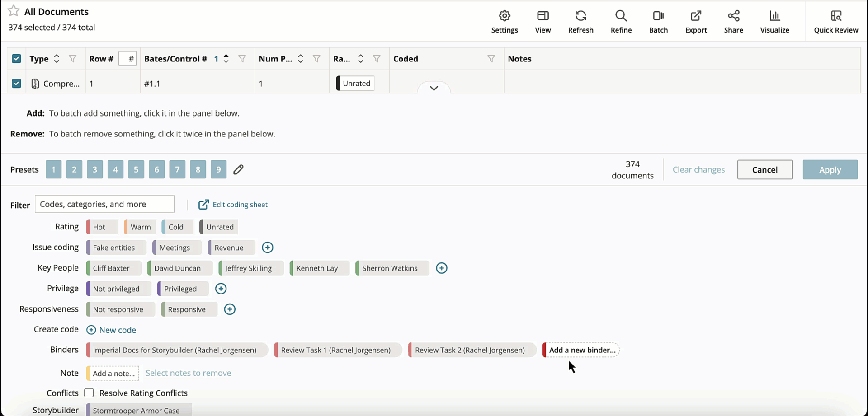Click the Filter codes input field
Screen dimensions: 868x416
[104, 204]
